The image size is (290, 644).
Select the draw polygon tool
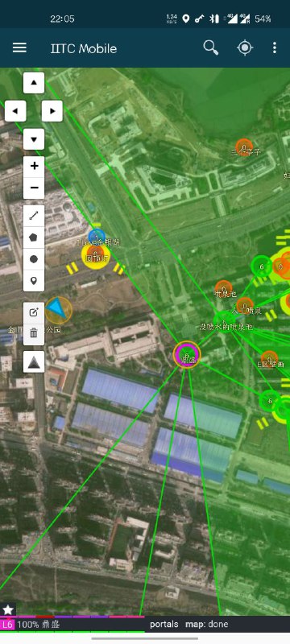click(x=34, y=237)
